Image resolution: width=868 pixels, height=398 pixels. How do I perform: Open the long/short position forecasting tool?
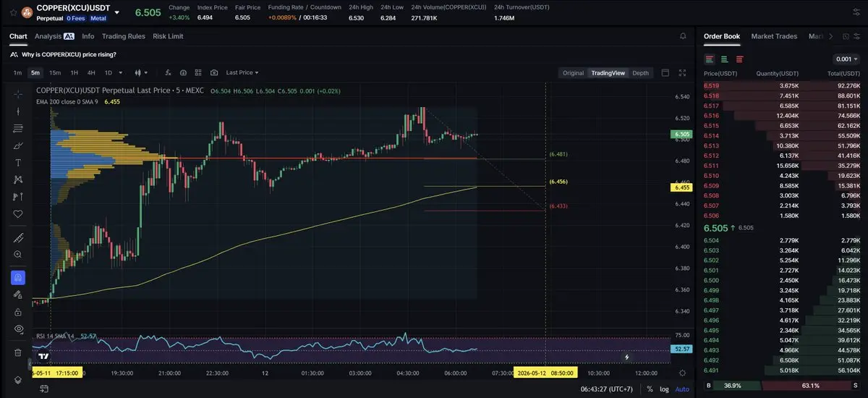click(18, 197)
